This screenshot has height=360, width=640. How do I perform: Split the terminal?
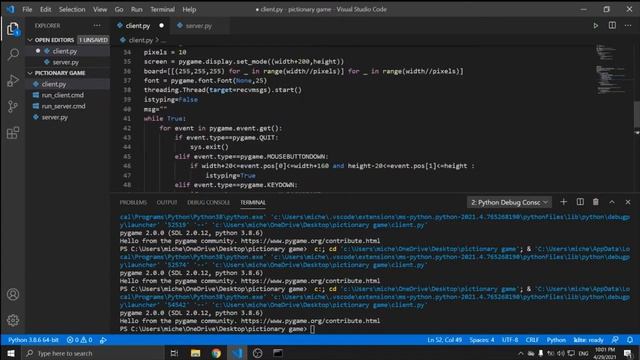coord(580,202)
